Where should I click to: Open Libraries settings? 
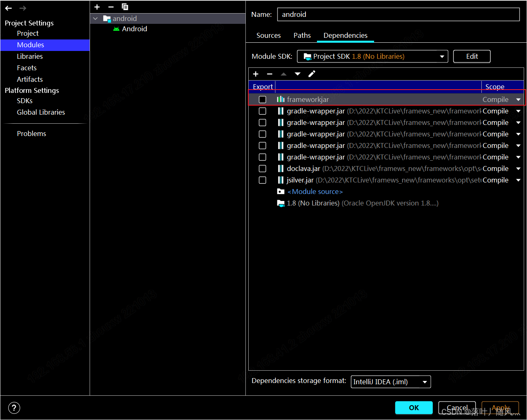coord(30,56)
